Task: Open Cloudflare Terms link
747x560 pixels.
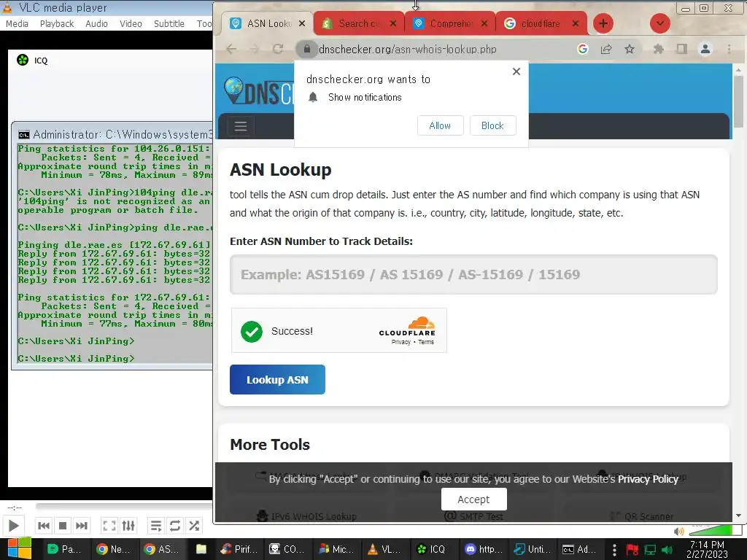Action: tap(426, 343)
